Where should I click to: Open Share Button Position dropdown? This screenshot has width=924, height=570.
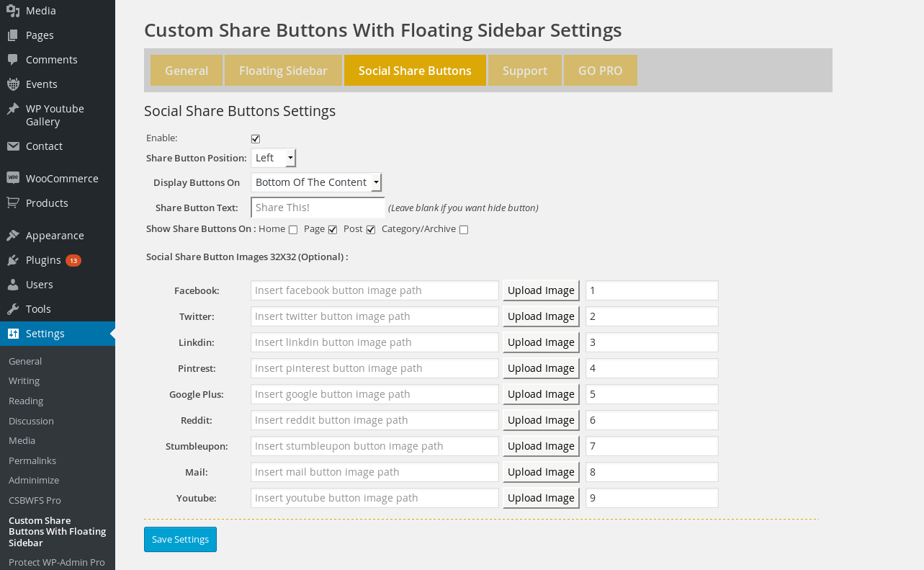click(x=273, y=158)
